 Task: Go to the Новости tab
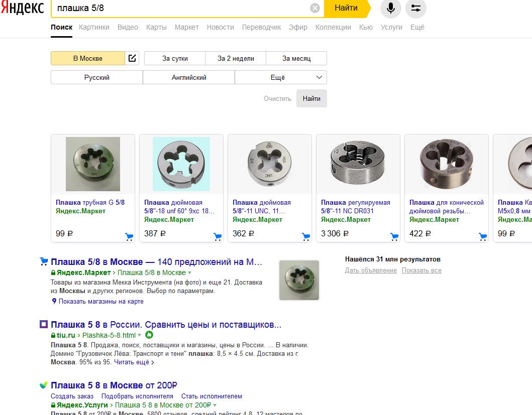point(221,27)
